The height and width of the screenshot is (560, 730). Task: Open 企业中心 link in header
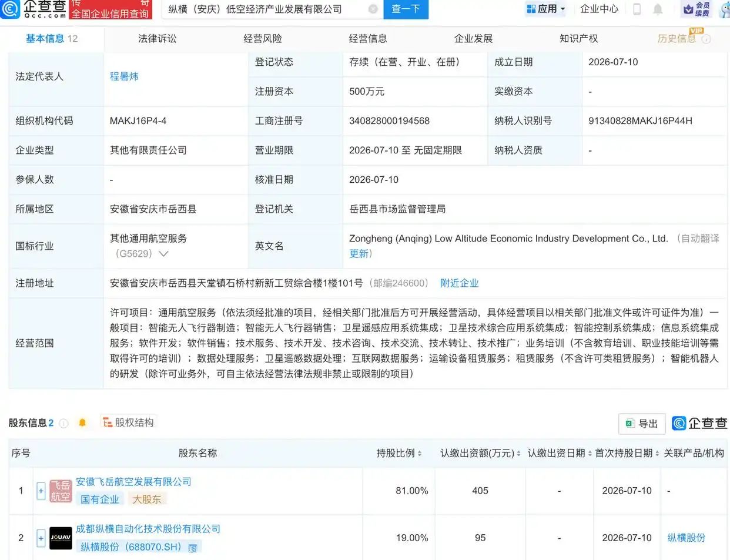[x=599, y=9]
